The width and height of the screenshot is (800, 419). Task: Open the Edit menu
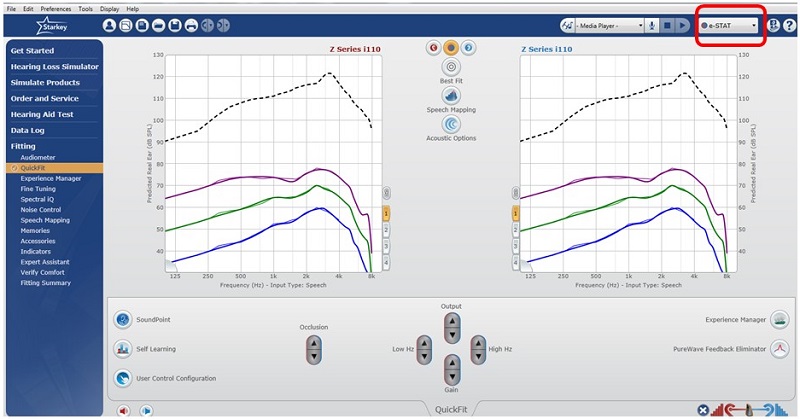(x=28, y=9)
